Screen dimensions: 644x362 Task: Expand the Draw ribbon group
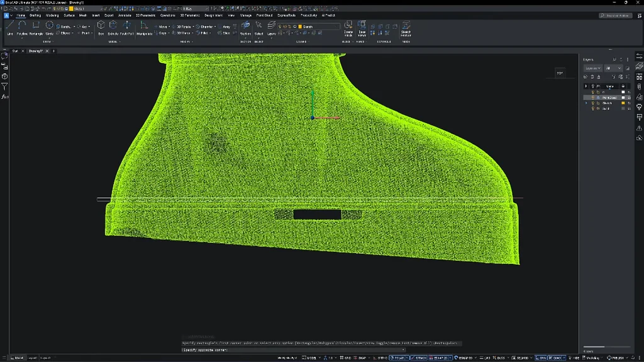47,42
